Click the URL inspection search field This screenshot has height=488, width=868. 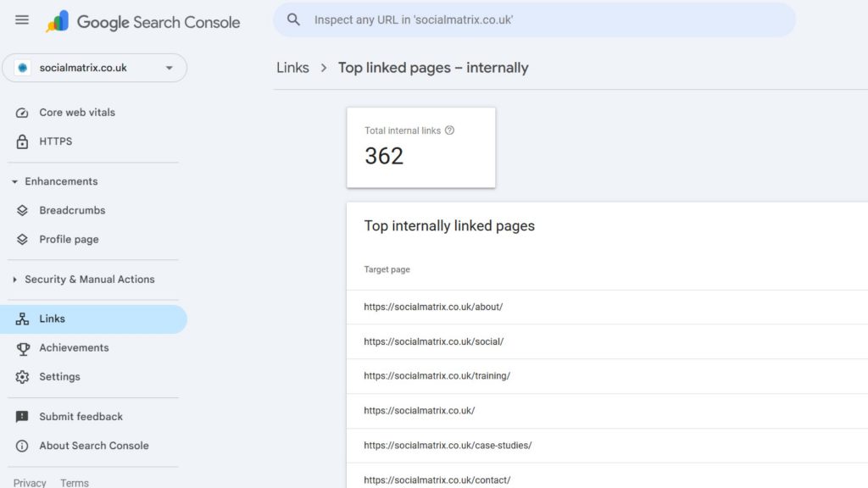coord(534,19)
